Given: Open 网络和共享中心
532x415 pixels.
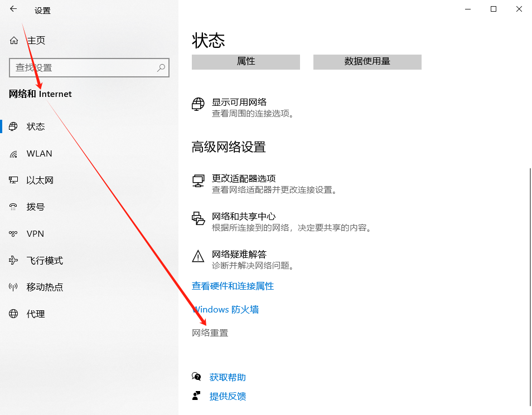Looking at the screenshot, I should [x=282, y=222].
